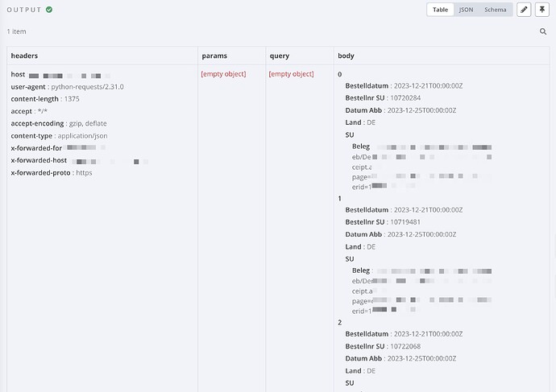Select Bestellnr SU value 10722068
Screen dimensions: 556x392
(405, 346)
